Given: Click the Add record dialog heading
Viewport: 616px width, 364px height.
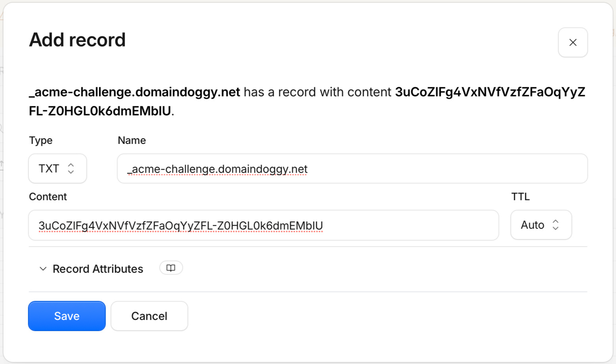Looking at the screenshot, I should 77,40.
